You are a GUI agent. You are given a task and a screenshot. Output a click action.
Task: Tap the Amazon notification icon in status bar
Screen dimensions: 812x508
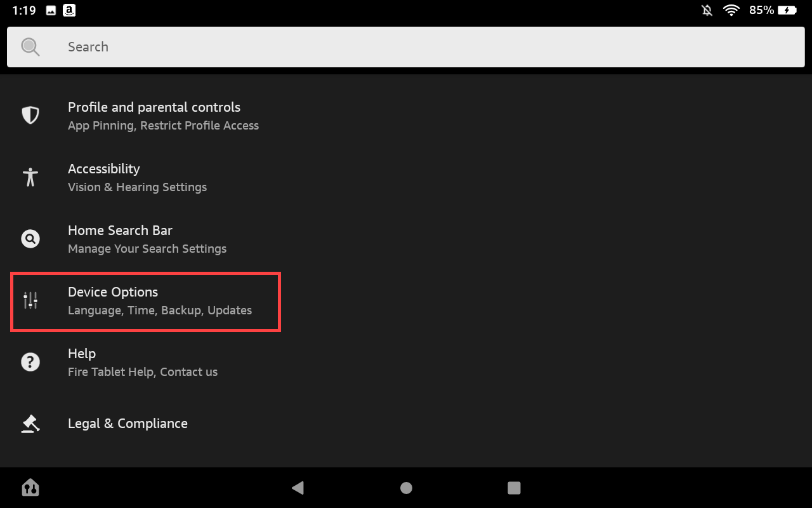(x=69, y=10)
